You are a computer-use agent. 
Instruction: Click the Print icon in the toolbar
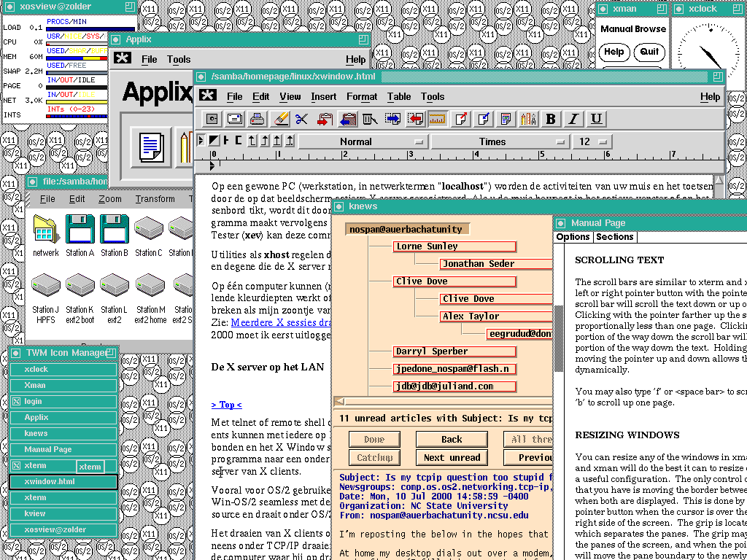(x=258, y=119)
